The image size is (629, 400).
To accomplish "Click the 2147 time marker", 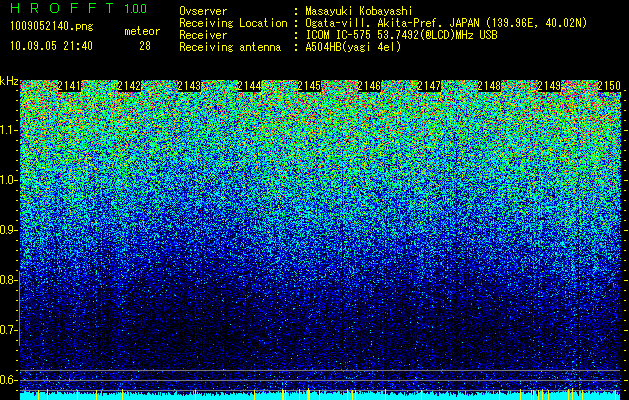I will point(429,86).
